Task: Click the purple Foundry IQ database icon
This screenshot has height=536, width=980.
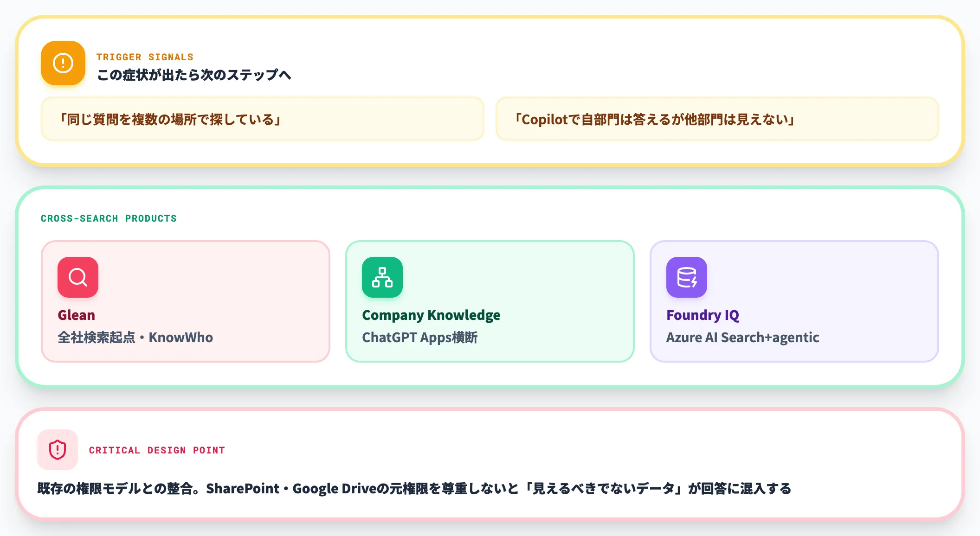Action: tap(687, 277)
